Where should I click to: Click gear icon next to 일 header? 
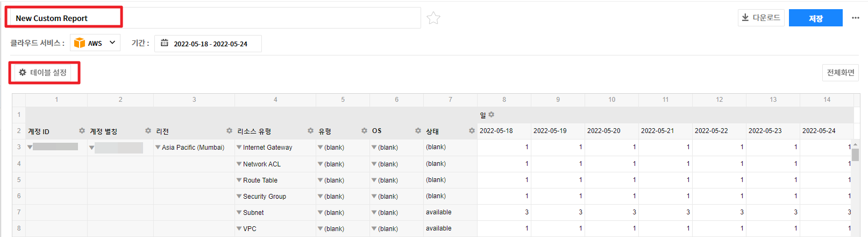(x=491, y=115)
